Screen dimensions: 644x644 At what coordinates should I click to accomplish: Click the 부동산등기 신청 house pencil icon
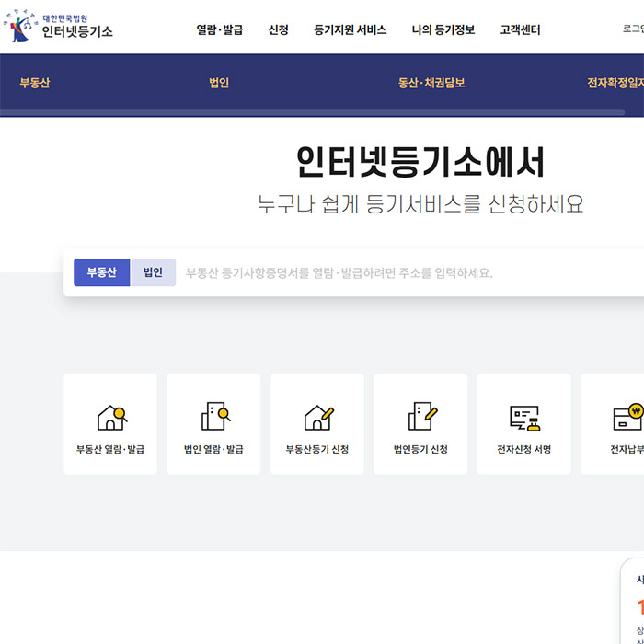tap(318, 418)
